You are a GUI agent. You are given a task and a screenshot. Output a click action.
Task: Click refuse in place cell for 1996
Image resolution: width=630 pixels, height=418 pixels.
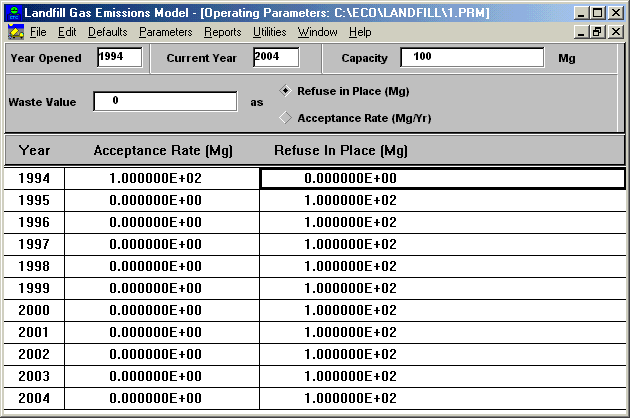click(443, 222)
